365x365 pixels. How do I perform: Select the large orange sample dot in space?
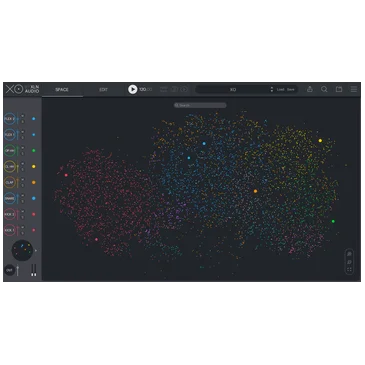[x=255, y=191]
